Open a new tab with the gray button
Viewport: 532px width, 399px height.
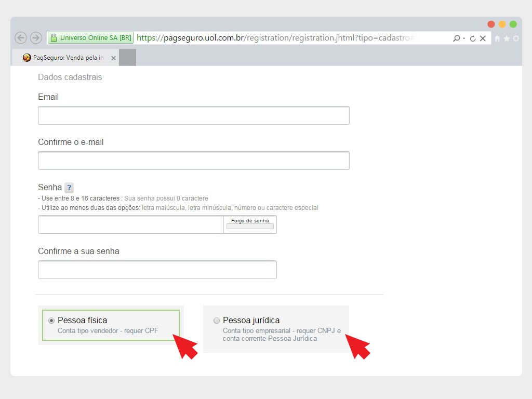128,57
